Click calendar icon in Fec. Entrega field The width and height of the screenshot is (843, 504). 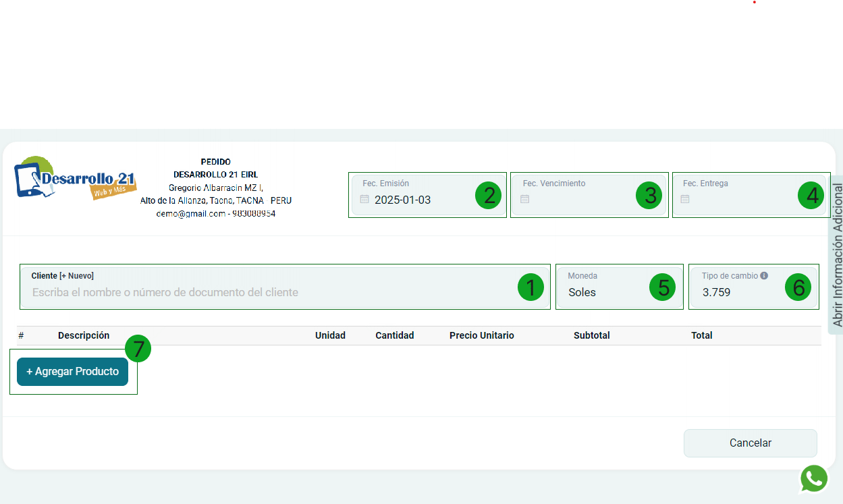click(685, 200)
